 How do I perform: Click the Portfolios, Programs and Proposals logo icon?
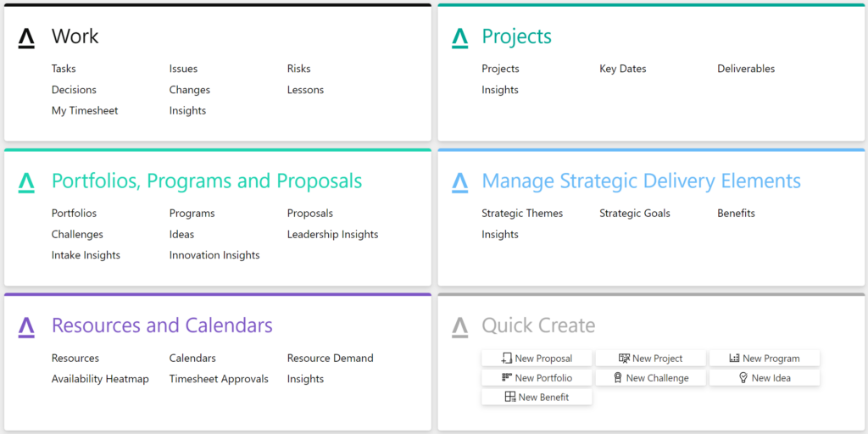[26, 183]
